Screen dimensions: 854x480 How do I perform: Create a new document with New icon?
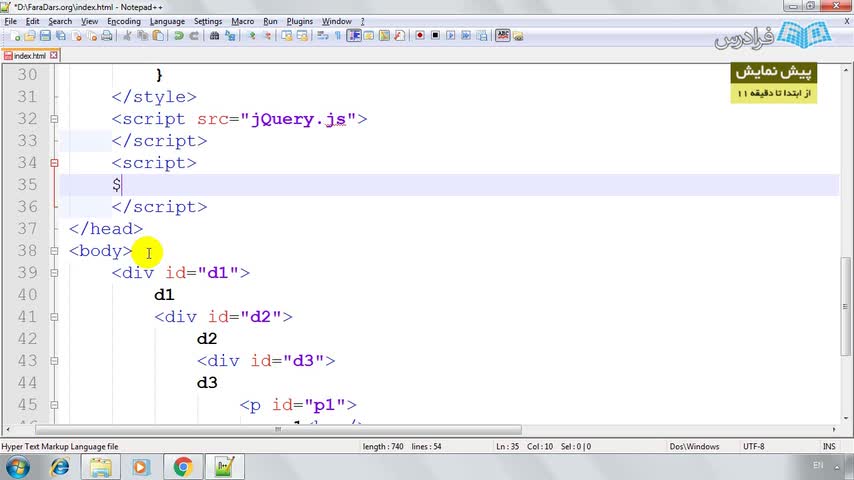click(15, 36)
